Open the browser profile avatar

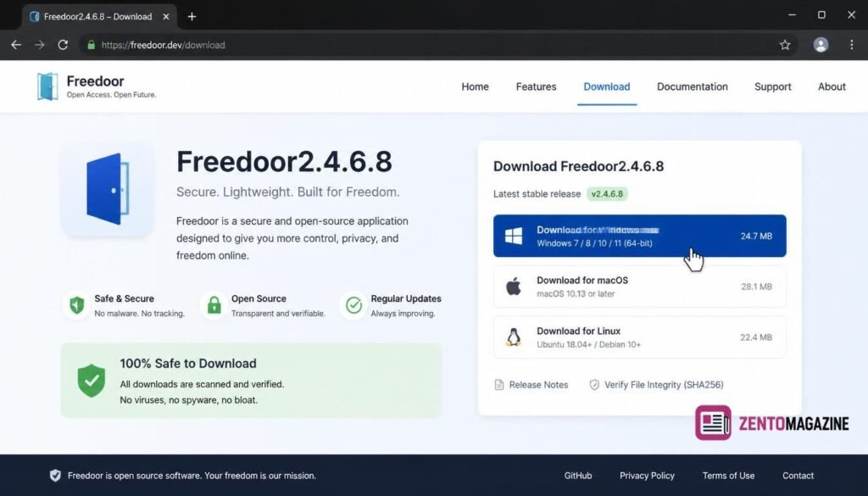tap(821, 45)
